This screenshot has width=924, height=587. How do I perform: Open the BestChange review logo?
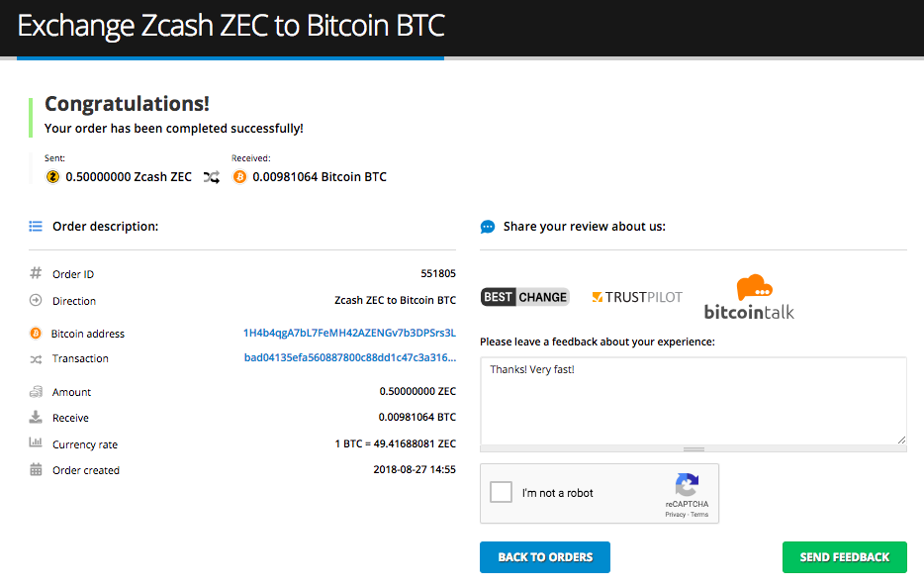(x=524, y=297)
